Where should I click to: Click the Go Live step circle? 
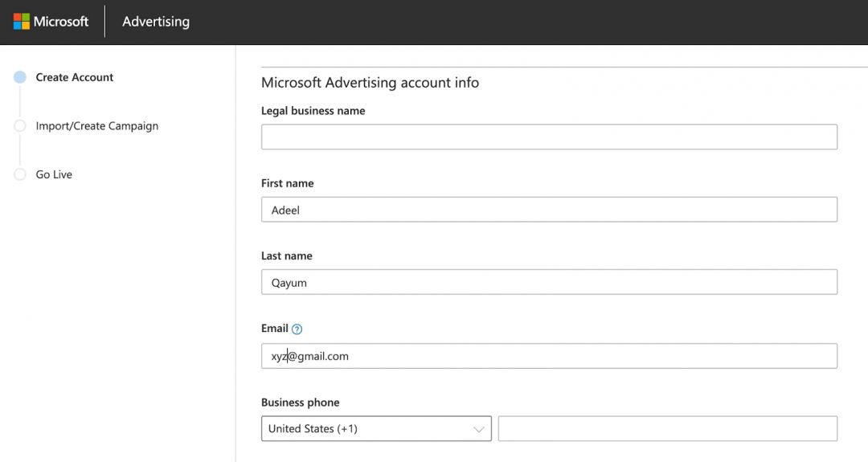click(20, 175)
